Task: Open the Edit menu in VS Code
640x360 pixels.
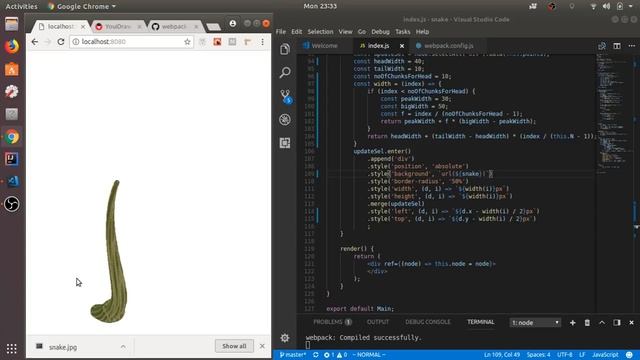Action: click(297, 31)
